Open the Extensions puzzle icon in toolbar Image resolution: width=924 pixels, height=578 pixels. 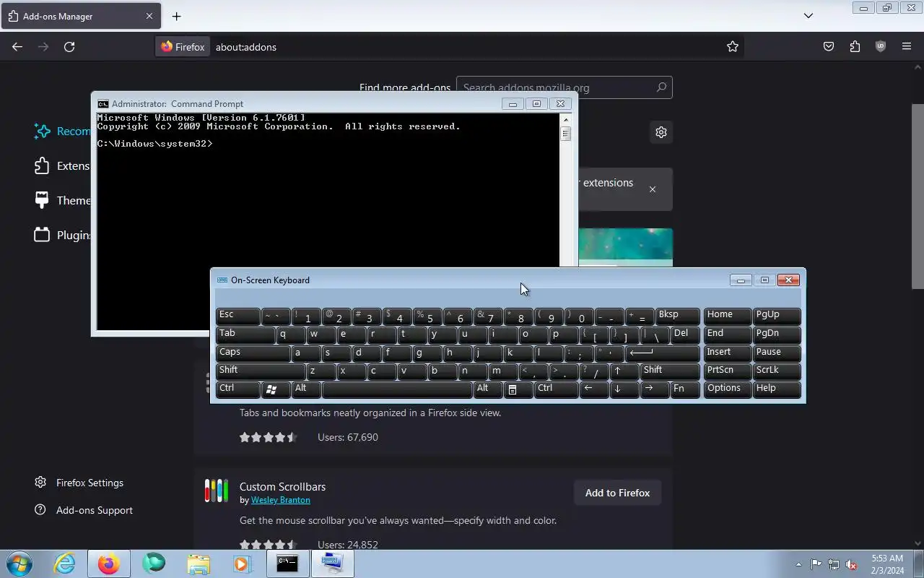855,47
